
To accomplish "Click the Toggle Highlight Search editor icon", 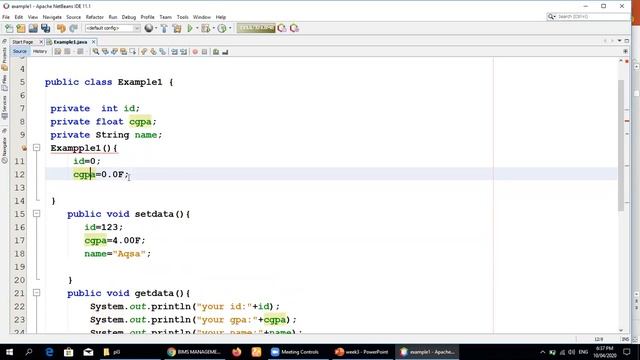I will coord(123,51).
